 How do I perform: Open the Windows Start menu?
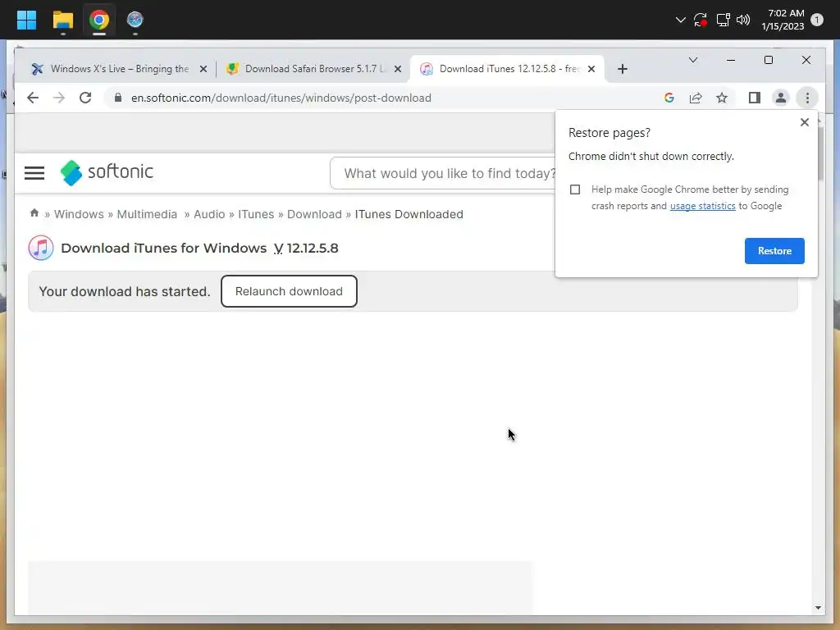click(26, 20)
